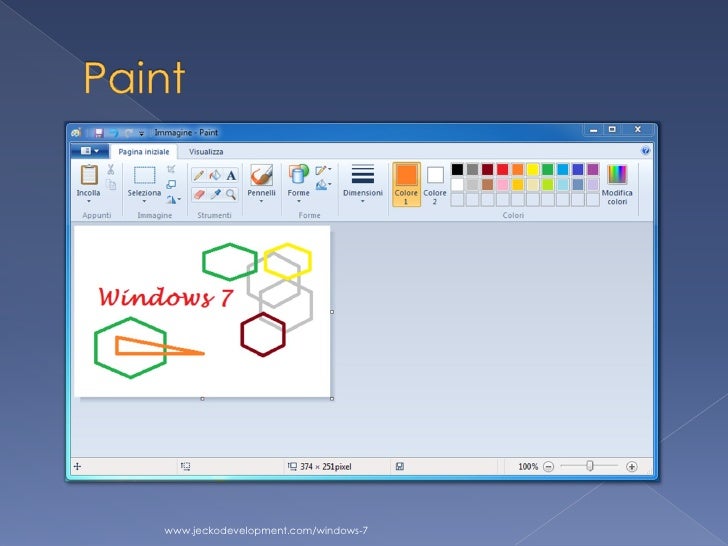Click the crop image icon
This screenshot has width=728, height=546.
click(171, 169)
